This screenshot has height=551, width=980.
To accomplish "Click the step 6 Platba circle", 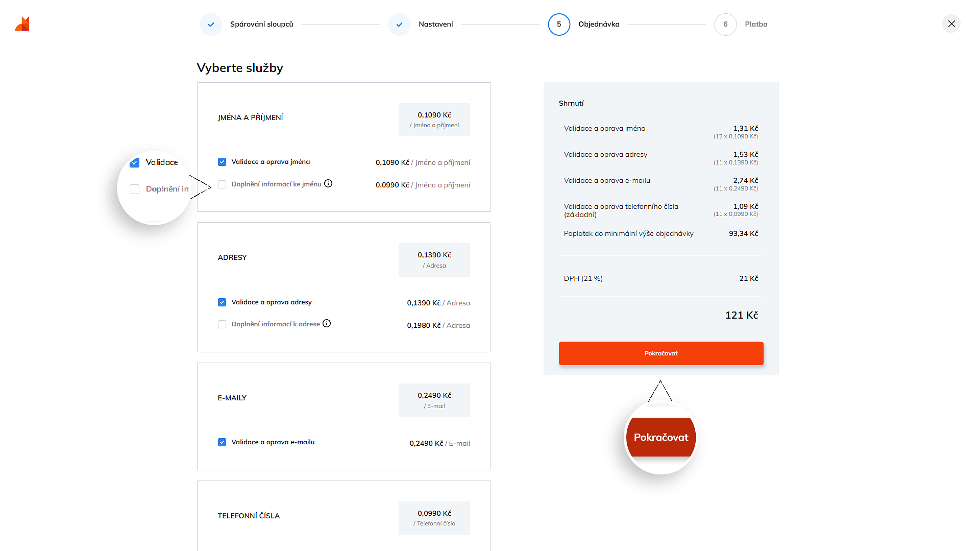I will [x=725, y=25].
